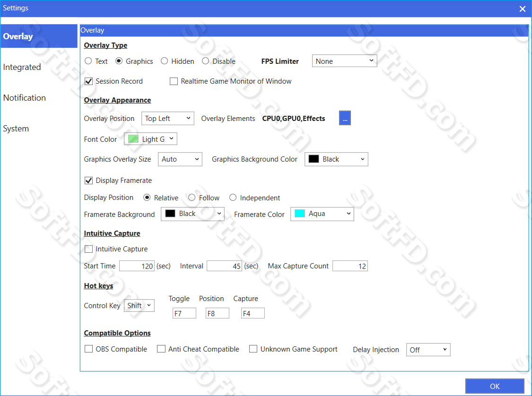Screen dimensions: 532x396
Task: Click the Start Time input field
Action: coord(137,266)
